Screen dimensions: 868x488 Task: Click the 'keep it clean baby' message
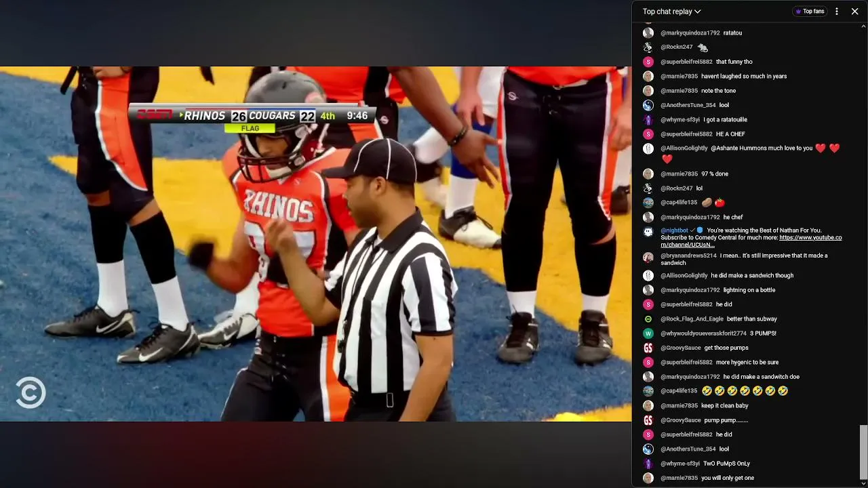(725, 405)
